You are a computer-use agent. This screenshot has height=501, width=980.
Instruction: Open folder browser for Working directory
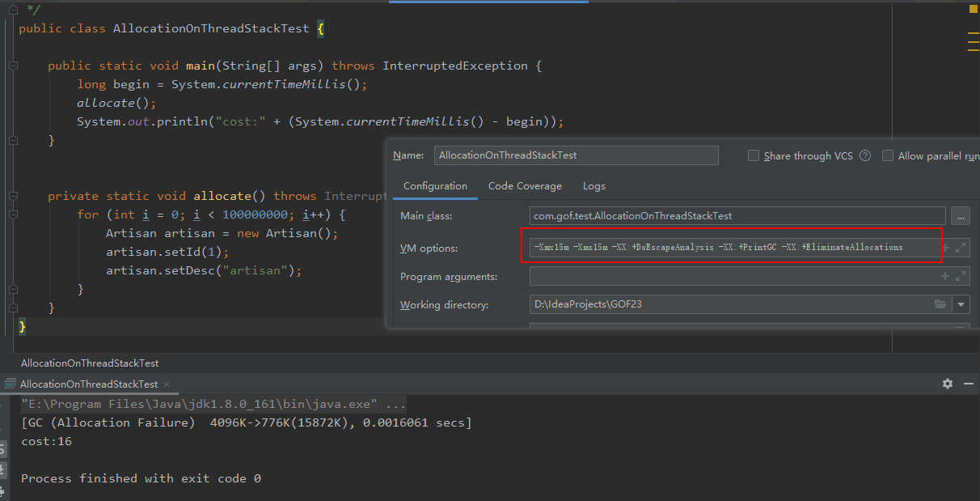(x=940, y=304)
